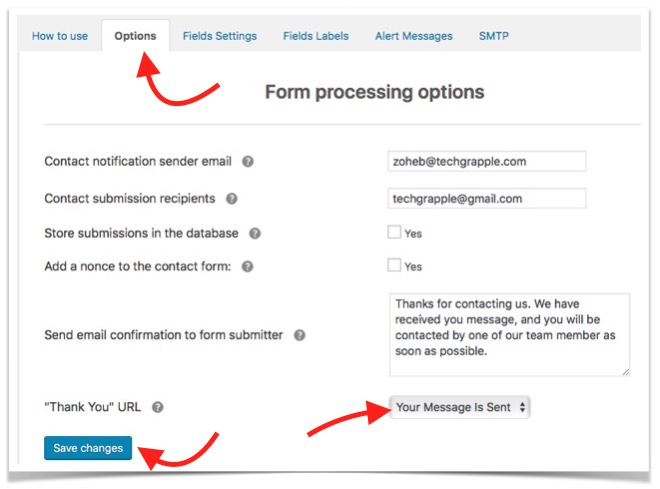The image size is (660, 489).
Task: Click help icon next to "Thank You" URL
Action: coord(157,407)
